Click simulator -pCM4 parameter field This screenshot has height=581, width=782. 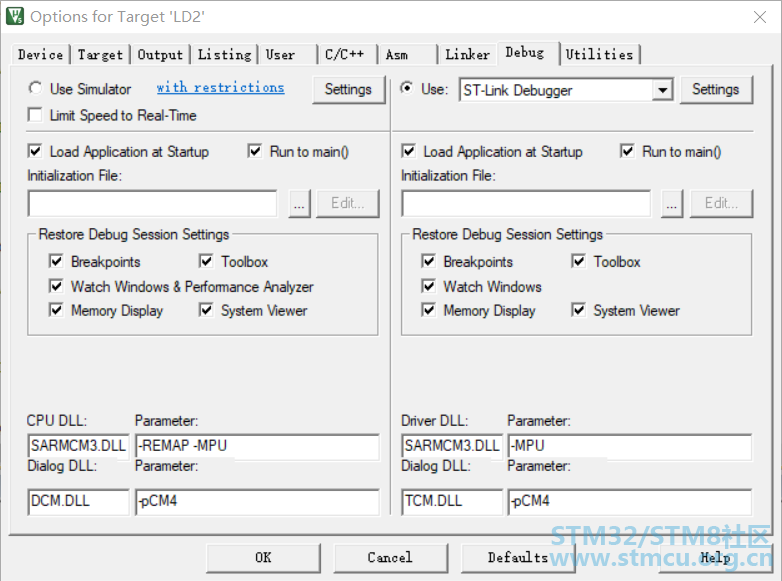click(x=257, y=501)
